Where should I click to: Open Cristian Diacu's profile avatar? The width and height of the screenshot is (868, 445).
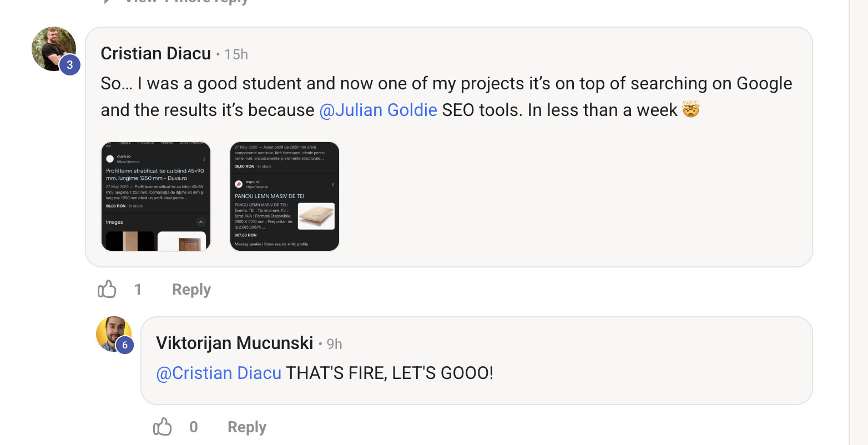tap(54, 49)
